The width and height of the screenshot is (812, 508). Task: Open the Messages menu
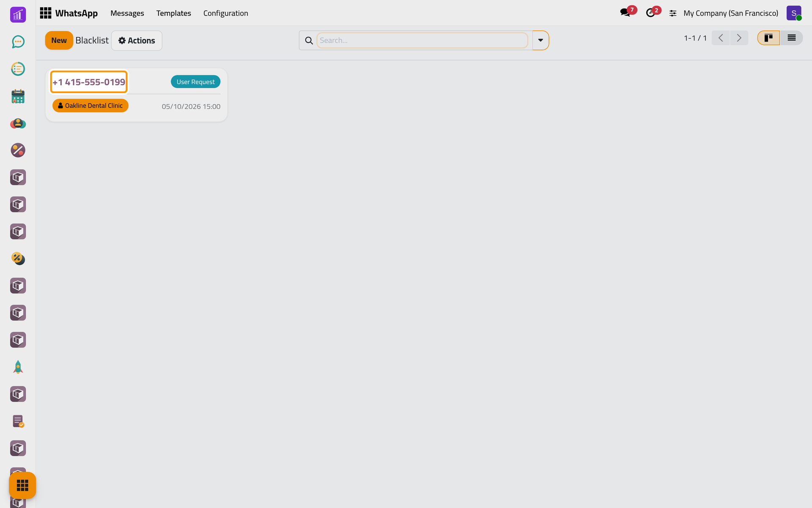(127, 13)
